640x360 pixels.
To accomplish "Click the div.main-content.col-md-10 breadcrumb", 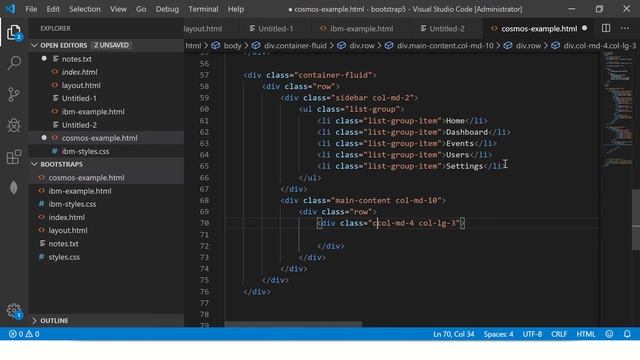I will [x=445, y=45].
